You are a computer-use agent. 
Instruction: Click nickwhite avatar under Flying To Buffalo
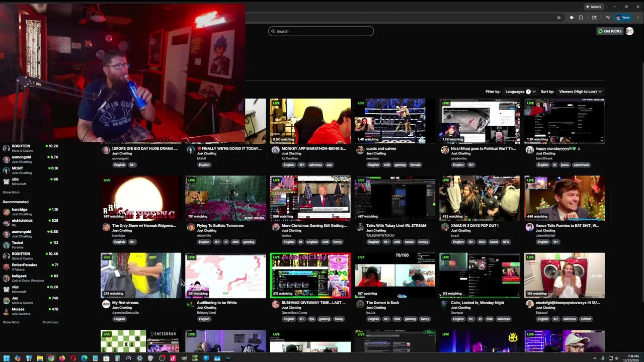pyautogui.click(x=191, y=227)
